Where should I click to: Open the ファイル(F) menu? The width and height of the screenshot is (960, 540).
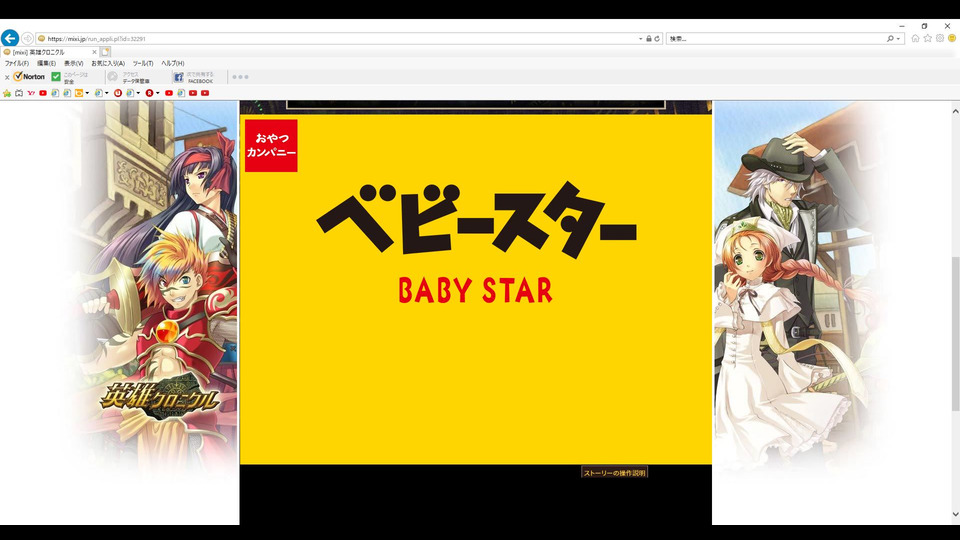[x=17, y=63]
